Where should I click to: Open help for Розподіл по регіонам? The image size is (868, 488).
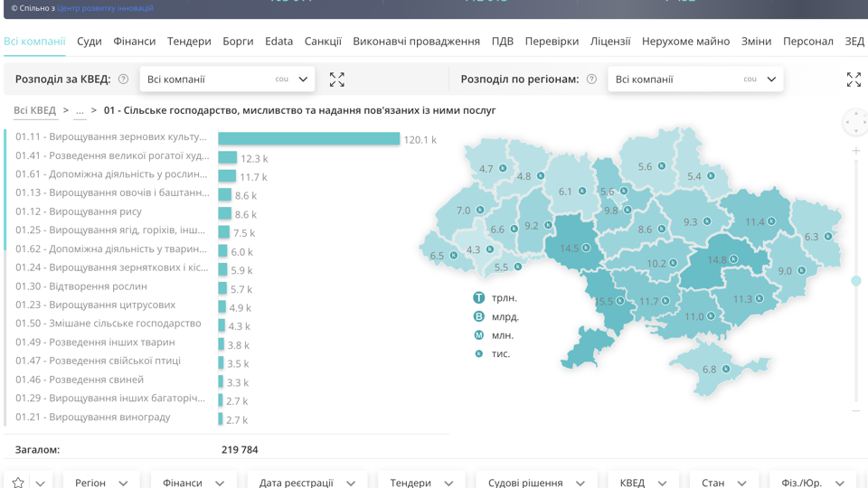coord(591,80)
